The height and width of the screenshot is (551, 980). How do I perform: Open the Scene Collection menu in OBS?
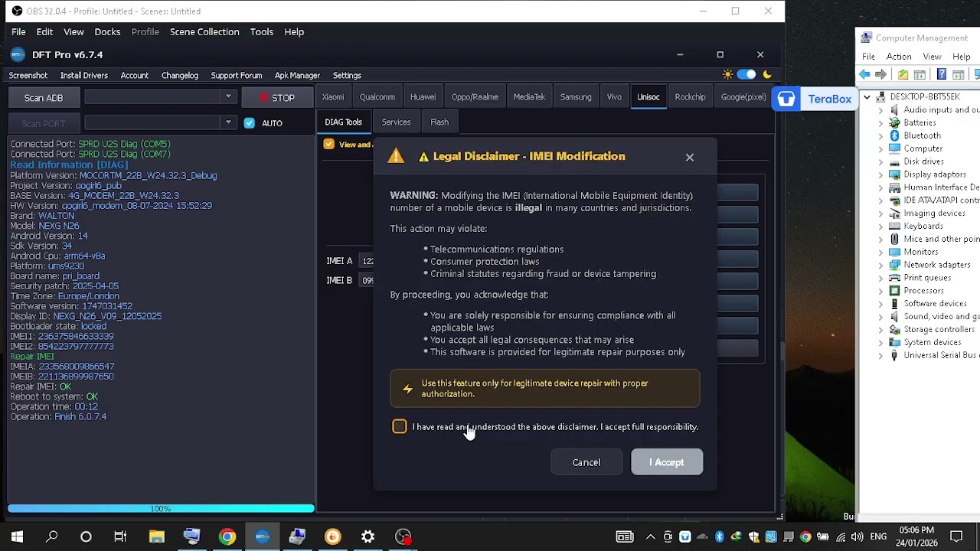204,31
